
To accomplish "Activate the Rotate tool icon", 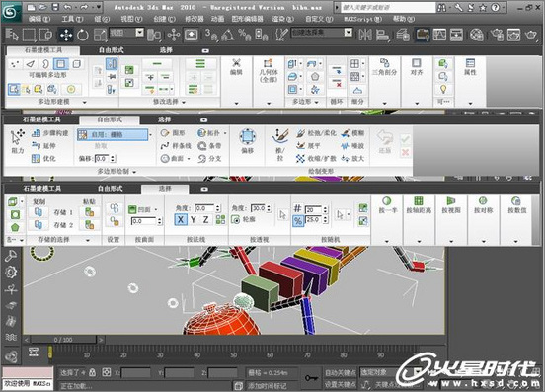I will point(83,35).
